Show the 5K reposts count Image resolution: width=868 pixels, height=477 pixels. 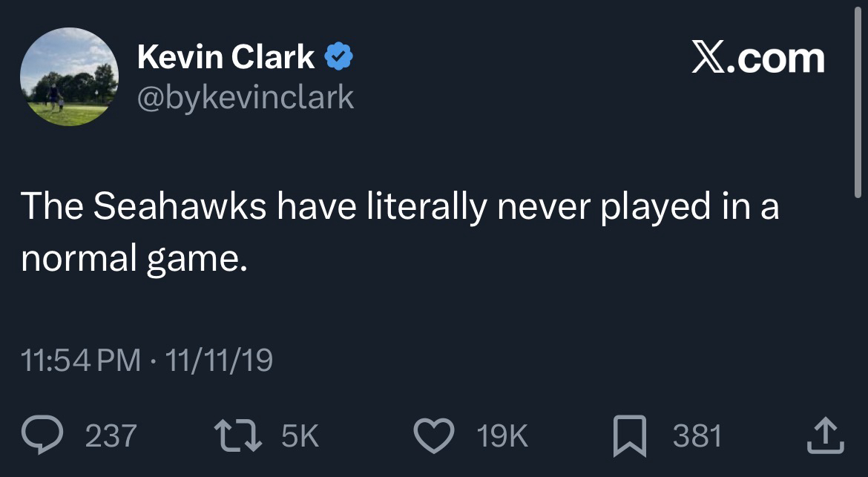pos(300,435)
